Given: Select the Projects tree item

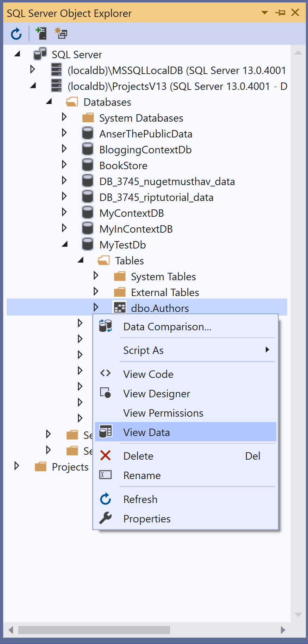Looking at the screenshot, I should click(70, 467).
